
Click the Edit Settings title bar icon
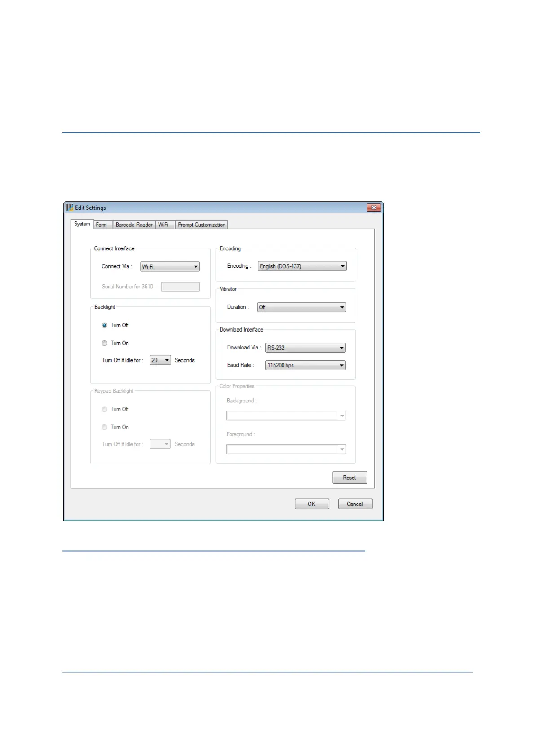tap(70, 208)
